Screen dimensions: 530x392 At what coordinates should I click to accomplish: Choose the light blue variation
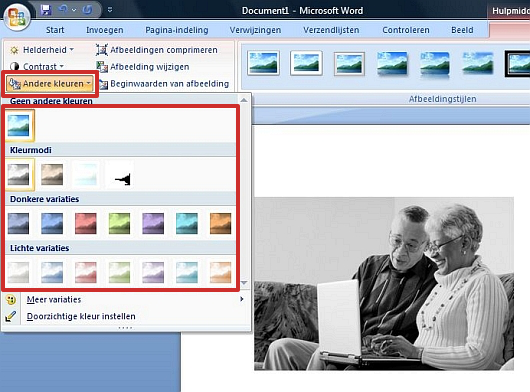(52, 272)
